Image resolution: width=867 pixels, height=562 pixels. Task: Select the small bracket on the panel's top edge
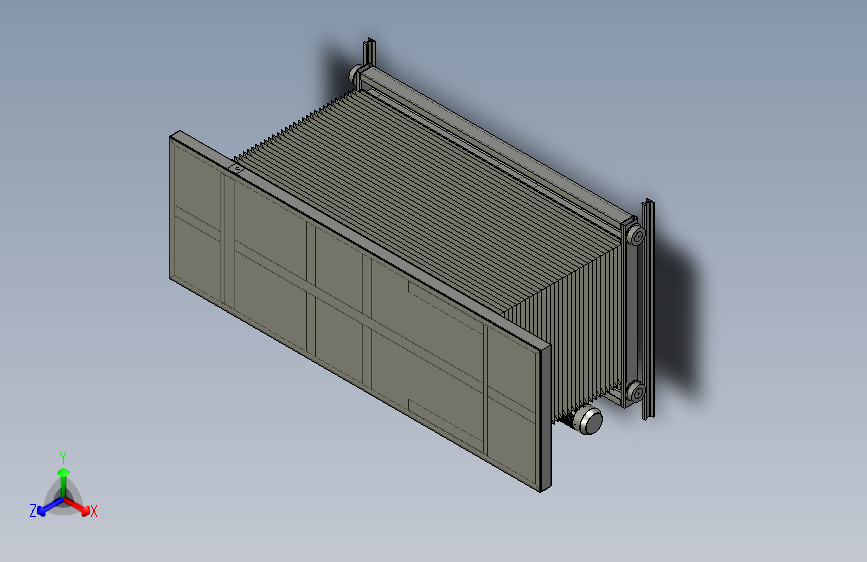coord(236,168)
